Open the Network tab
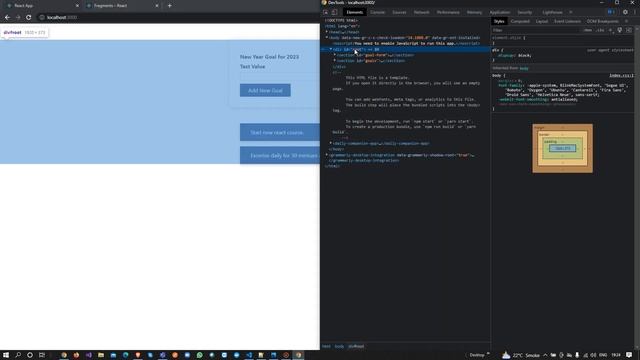 422,12
